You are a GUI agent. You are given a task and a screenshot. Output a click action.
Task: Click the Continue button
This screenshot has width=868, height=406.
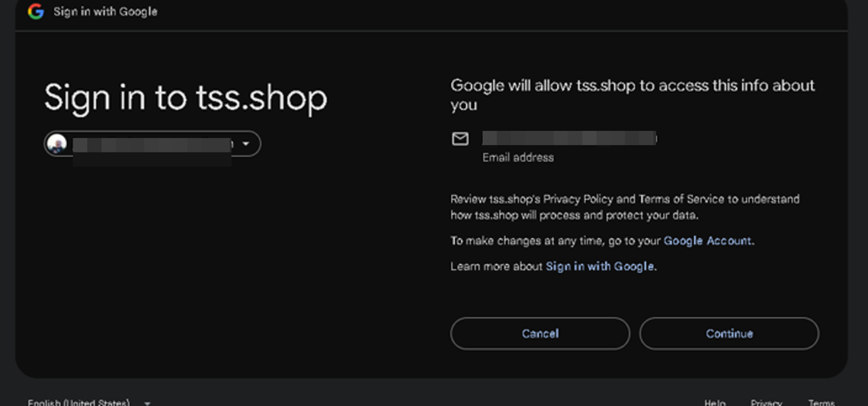click(729, 333)
